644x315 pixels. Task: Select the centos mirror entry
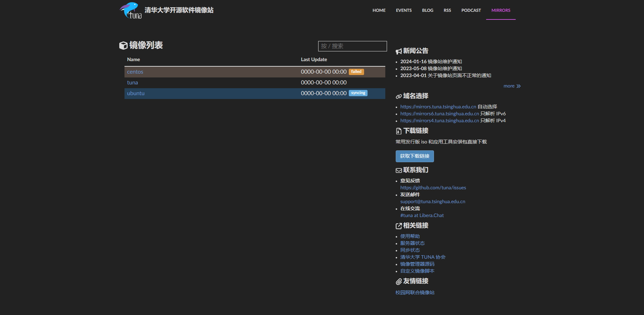[x=135, y=72]
